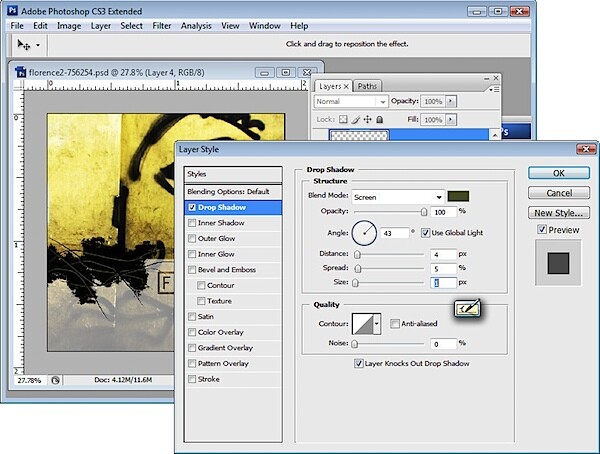Click the Photoshop application logo icon
Screen dimensions: 600x454
tap(13, 11)
